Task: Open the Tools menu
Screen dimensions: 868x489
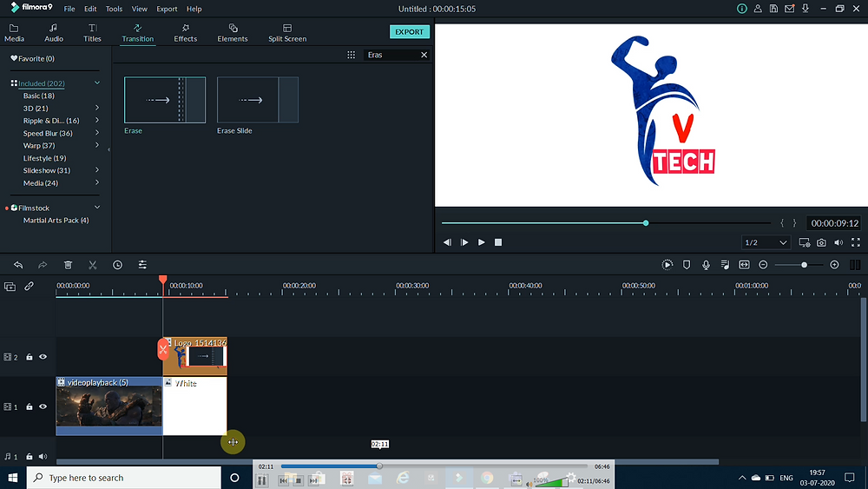Action: (x=114, y=9)
